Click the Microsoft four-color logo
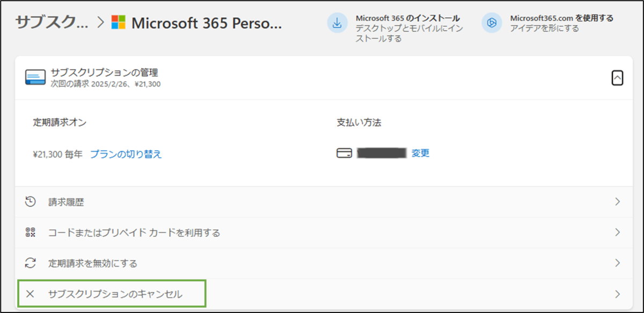The width and height of the screenshot is (644, 313). click(118, 23)
